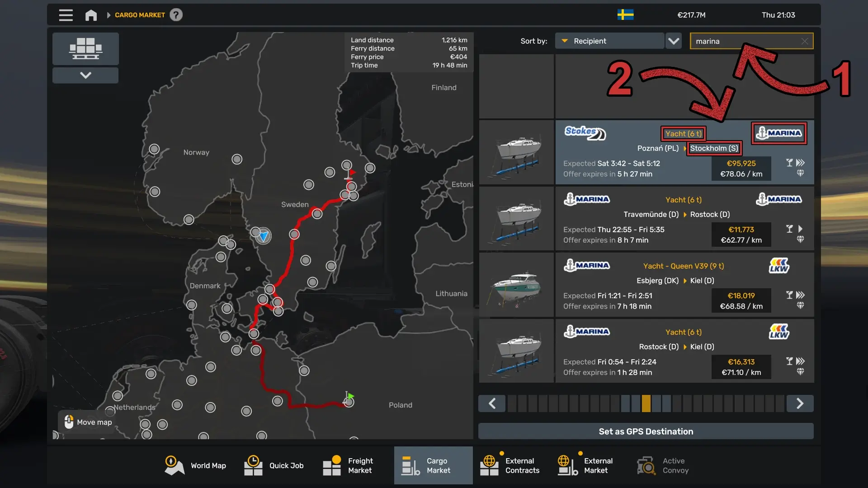
Task: Click the Marina sender logo on Esbjerg job
Action: 587,265
